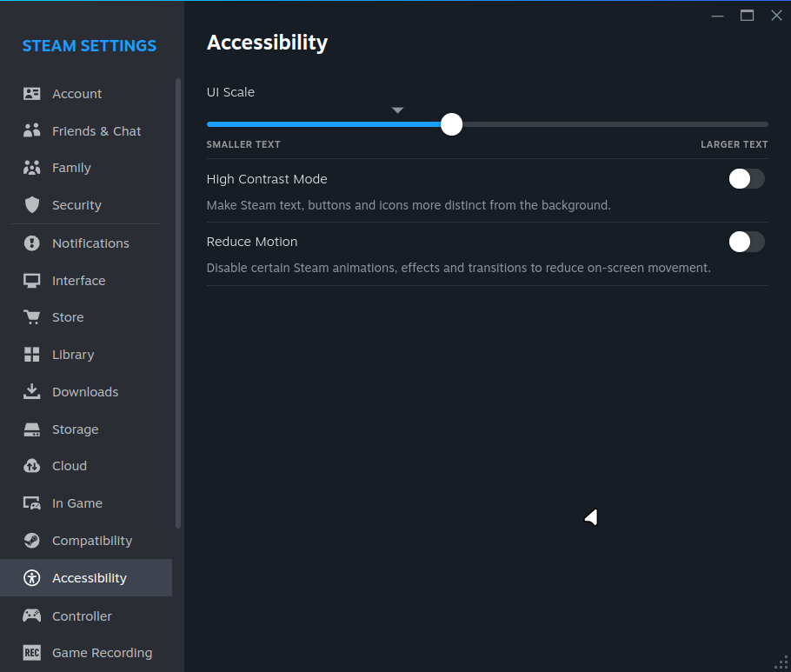Click the Account card icon in sidebar
Viewport: 791px width, 672px height.
click(x=32, y=94)
